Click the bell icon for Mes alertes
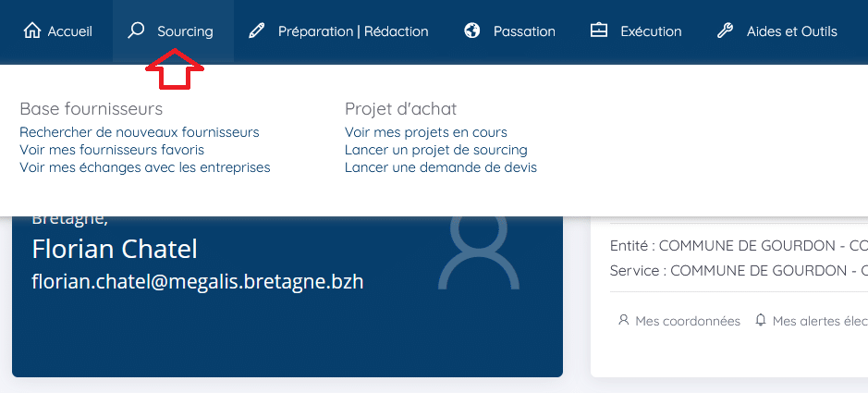Image resolution: width=868 pixels, height=393 pixels. [x=761, y=321]
